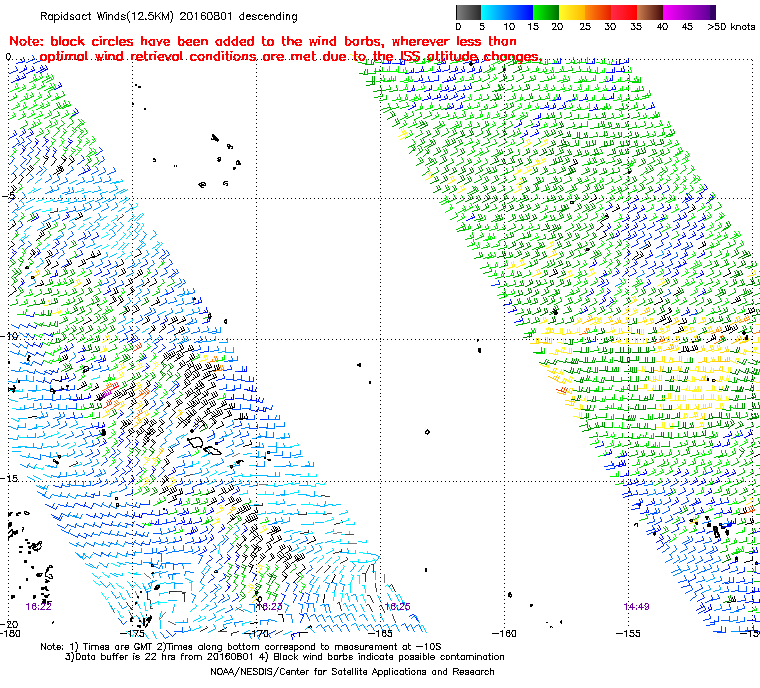Image resolution: width=760 pixels, height=688 pixels.
Task: Click the yellow 20-25 knots legend segment
Action: coord(572,12)
